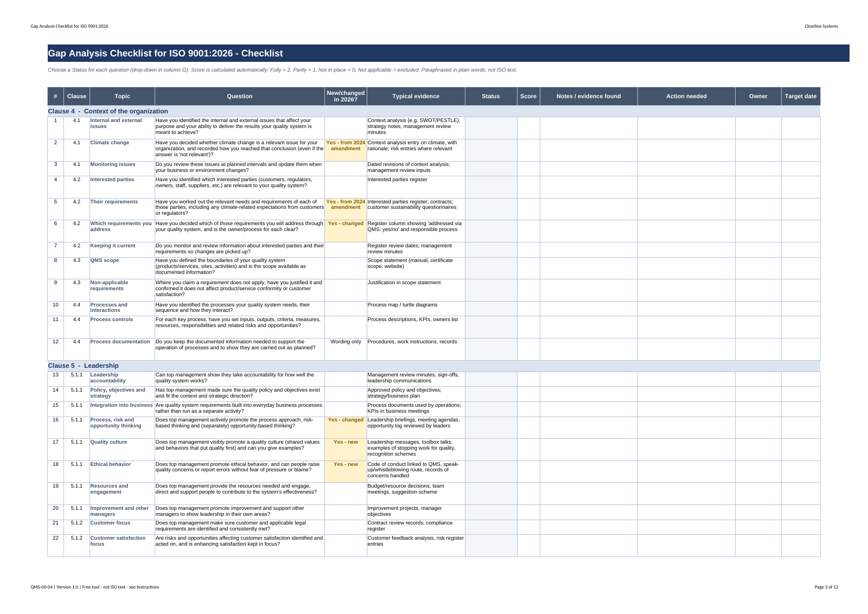This screenshot has height=614, width=868.
Task: Click the 'QMS-00-04 | Version 1.0' footer text
Action: pyautogui.click(x=55, y=587)
